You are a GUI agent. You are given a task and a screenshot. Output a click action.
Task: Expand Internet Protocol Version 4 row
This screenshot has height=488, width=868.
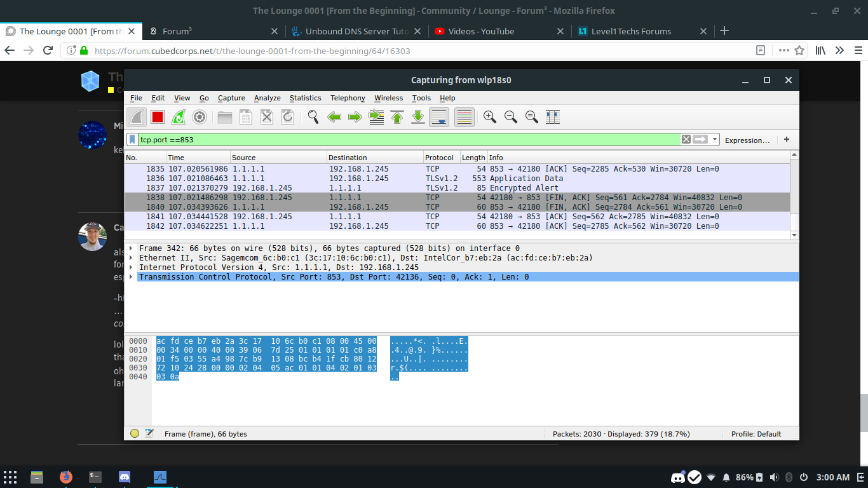(x=132, y=268)
